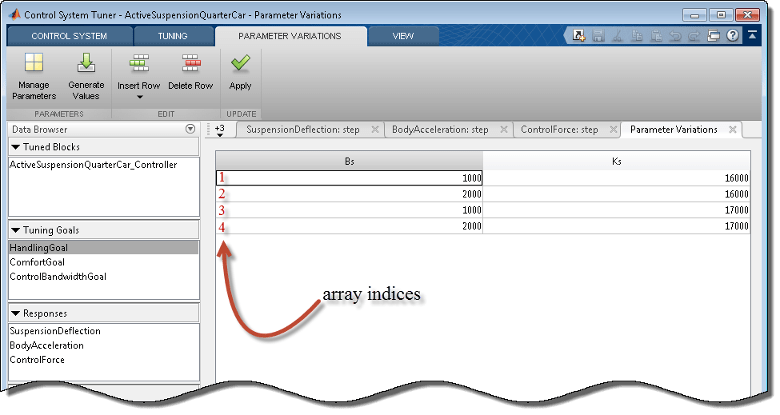
Task: Switch to the TUNING tab
Action: 173,36
